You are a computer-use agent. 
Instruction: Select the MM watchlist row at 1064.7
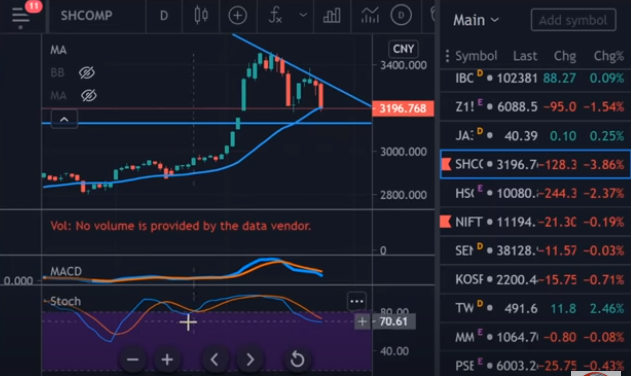click(x=535, y=337)
